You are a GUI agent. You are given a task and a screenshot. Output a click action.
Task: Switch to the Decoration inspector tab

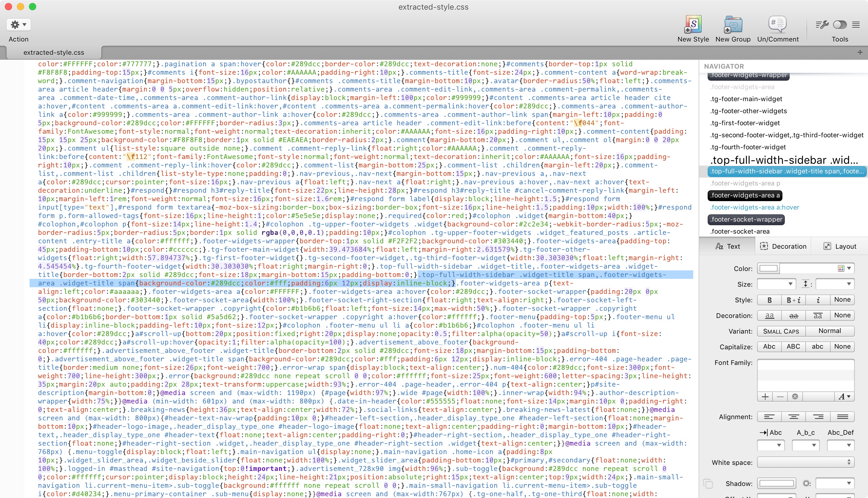click(783, 246)
